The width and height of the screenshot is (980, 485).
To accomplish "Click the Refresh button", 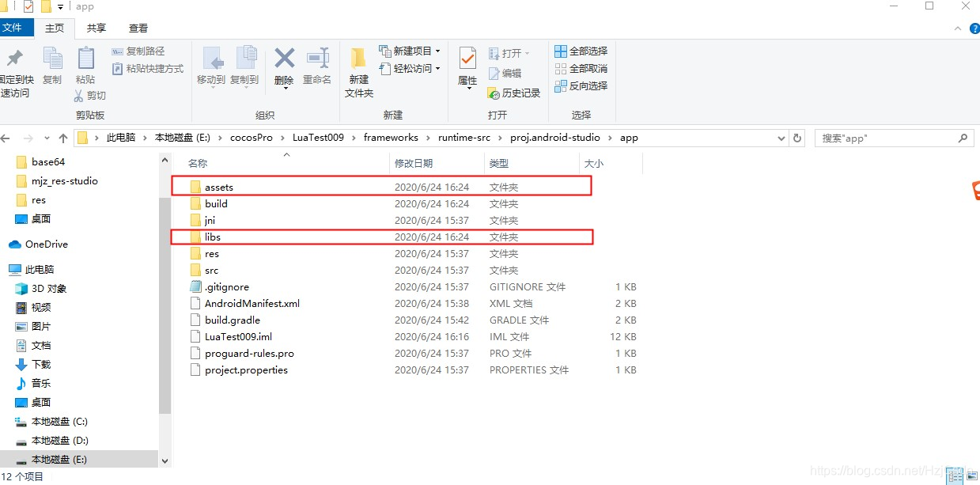I will [797, 138].
